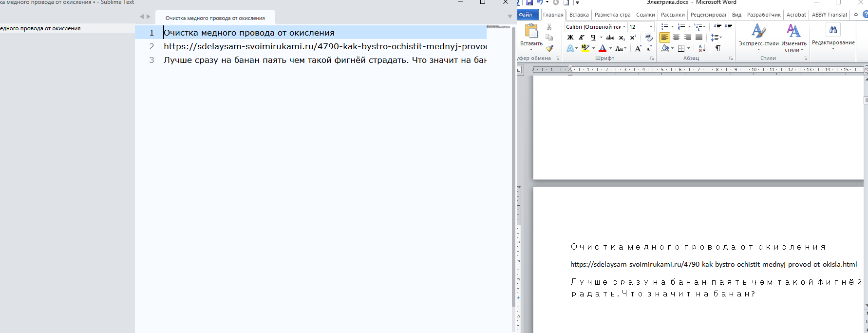Viewport: 868px width, 333px height.
Task: Decrease font size with the shrink-font button
Action: point(649,48)
